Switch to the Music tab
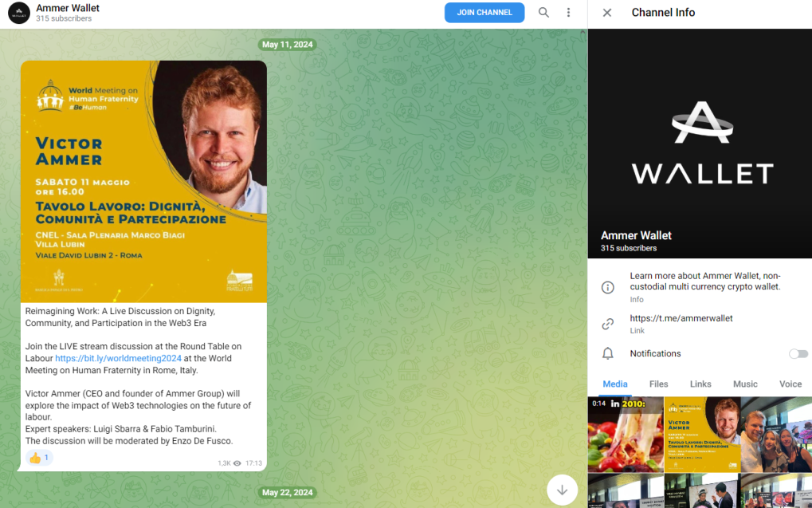This screenshot has height=508, width=812. point(745,384)
